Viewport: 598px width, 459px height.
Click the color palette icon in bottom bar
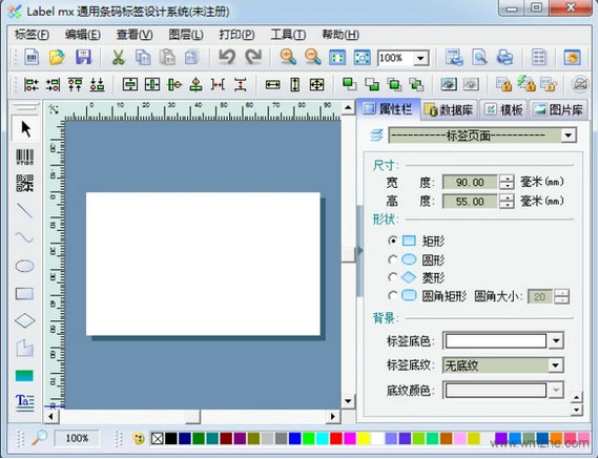click(138, 438)
